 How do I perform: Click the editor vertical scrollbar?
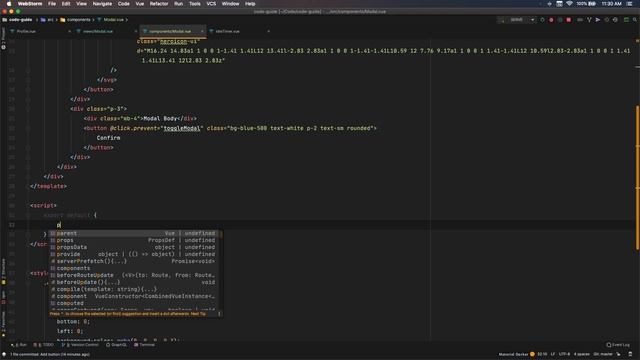[x=637, y=178]
